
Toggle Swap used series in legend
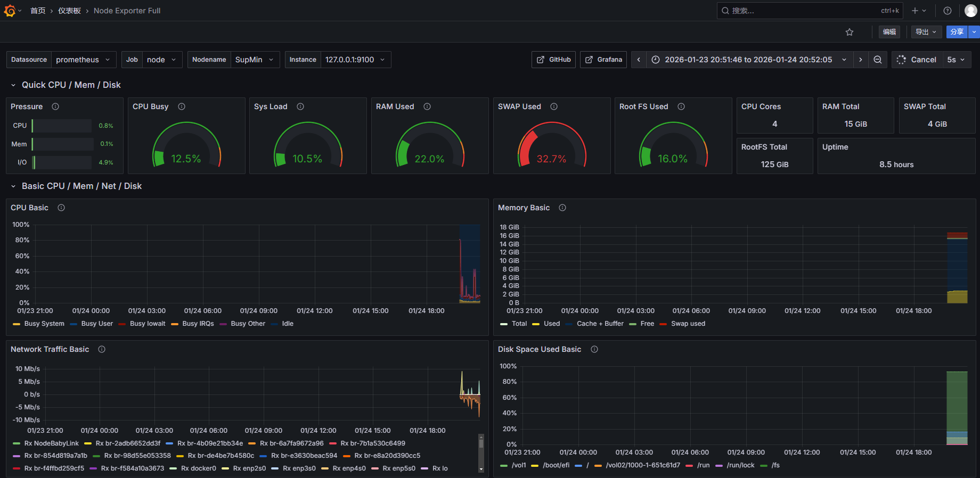coord(688,324)
